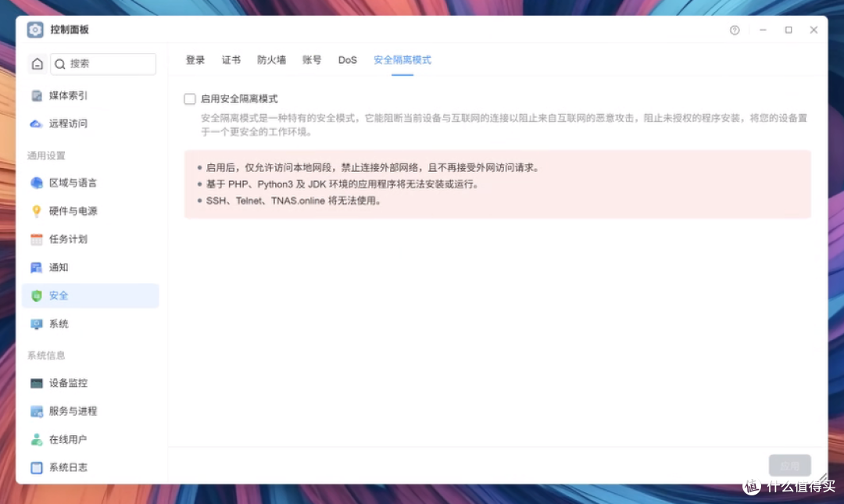Viewport: 844px width, 504px height.
Task: Select the 安全隔离模式 tab
Action: (402, 60)
